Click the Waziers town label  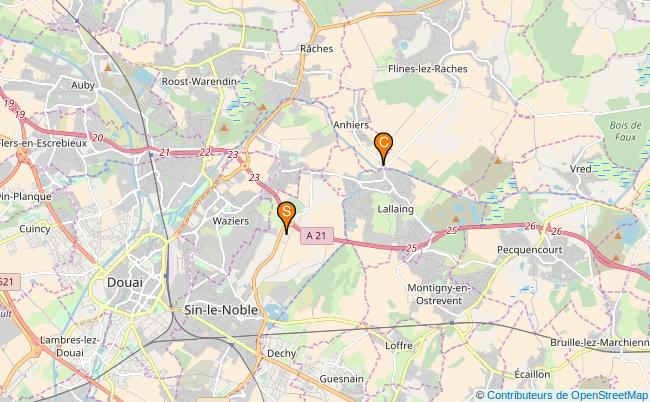point(231,221)
